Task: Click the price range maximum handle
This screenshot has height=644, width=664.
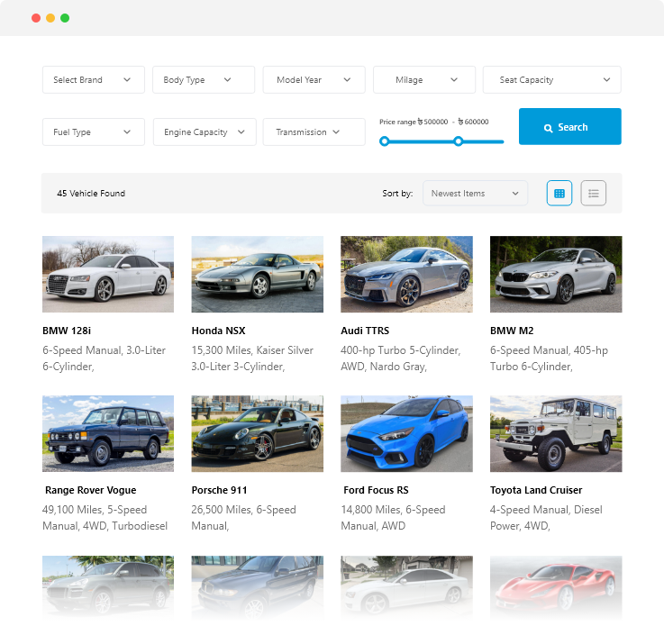Action: 459,141
